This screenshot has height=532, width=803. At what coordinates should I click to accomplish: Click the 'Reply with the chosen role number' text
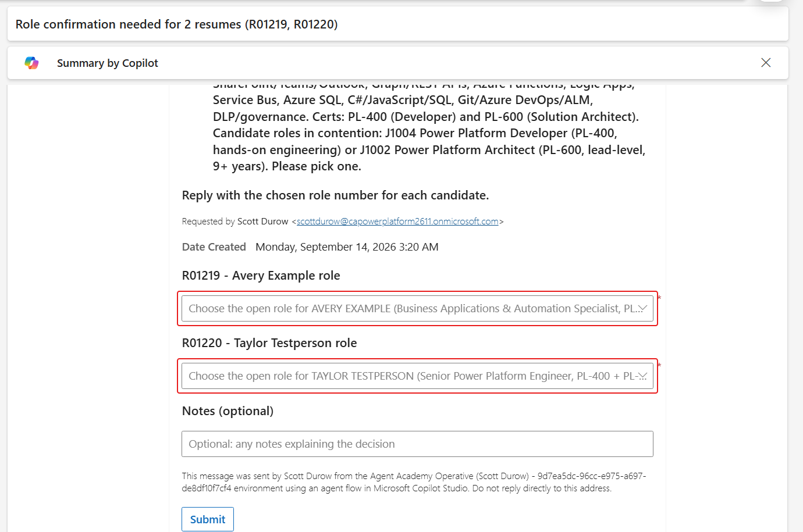335,195
